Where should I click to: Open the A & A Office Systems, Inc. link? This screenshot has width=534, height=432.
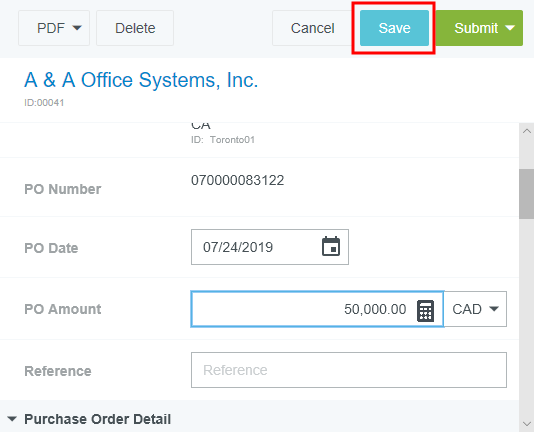pyautogui.click(x=141, y=80)
